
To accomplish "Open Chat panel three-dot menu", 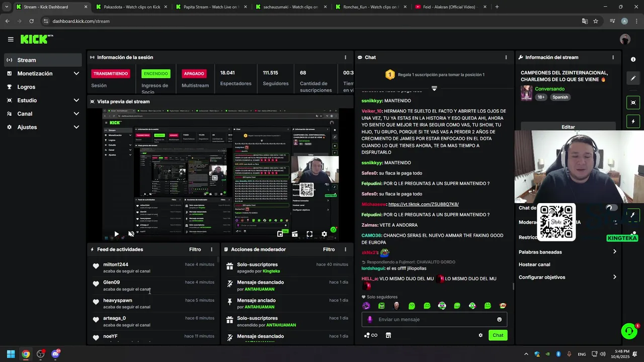I will coord(506,57).
